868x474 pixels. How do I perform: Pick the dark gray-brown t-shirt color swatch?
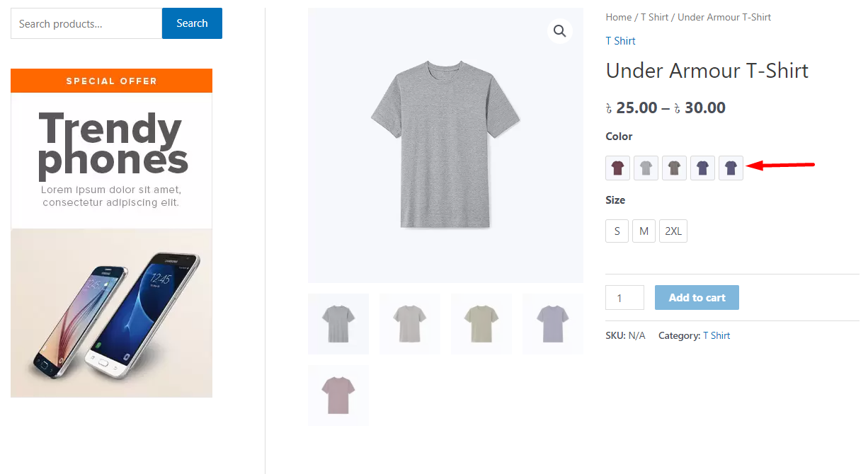[674, 168]
